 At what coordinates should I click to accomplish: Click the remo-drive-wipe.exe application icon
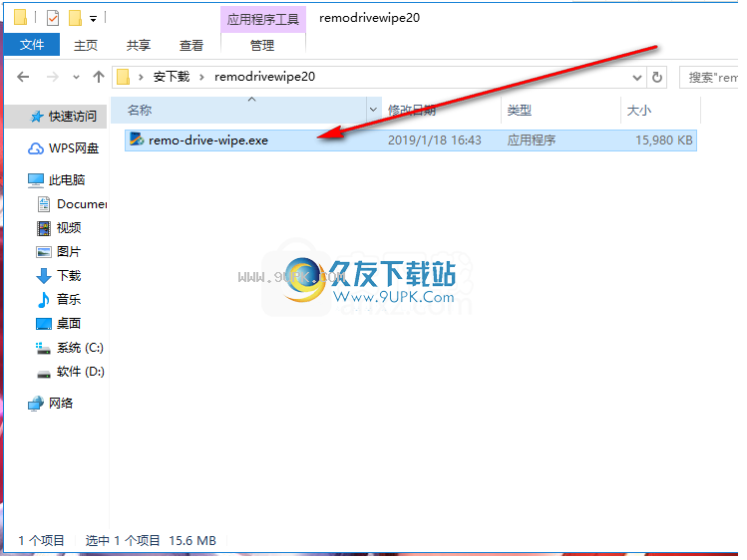coord(137,139)
